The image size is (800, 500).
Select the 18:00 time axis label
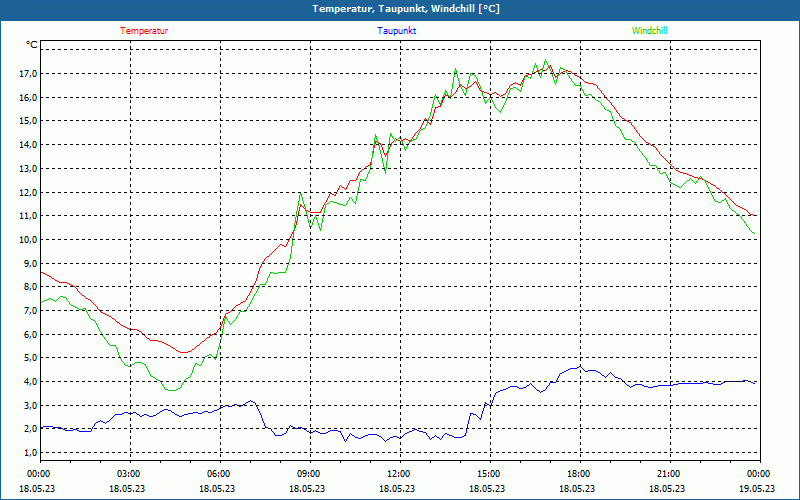[578, 474]
